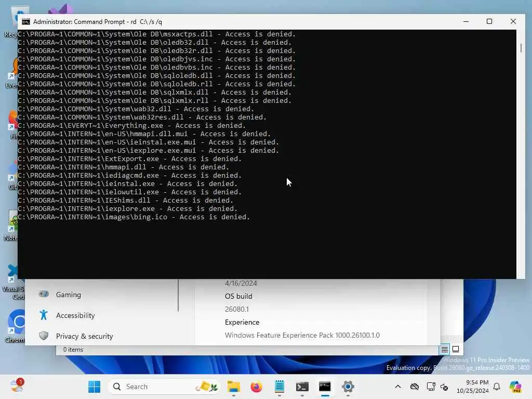This screenshot has width=532, height=399.
Task: Click the images\bing.ico output line
Action: 134,217
